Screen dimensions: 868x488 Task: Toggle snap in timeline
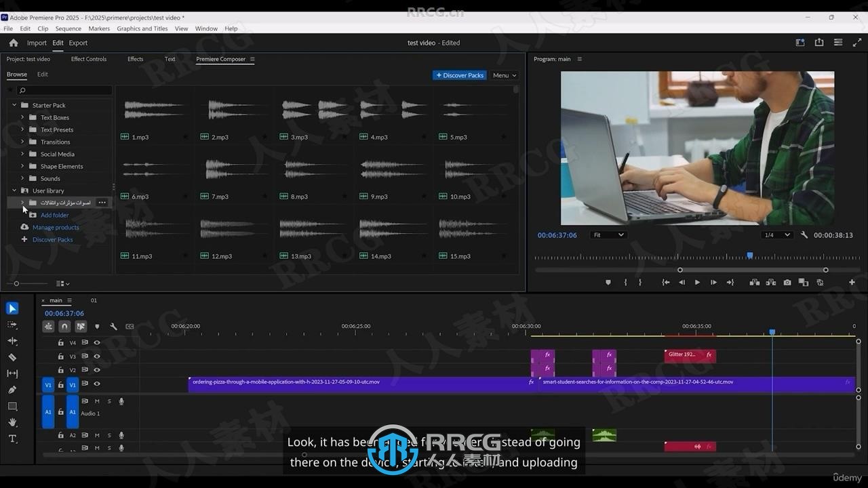[64, 326]
